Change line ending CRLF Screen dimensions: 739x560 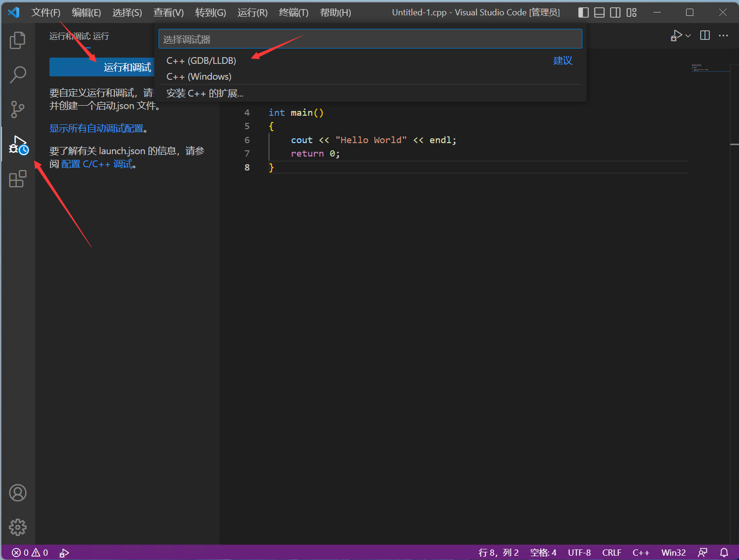click(x=611, y=553)
